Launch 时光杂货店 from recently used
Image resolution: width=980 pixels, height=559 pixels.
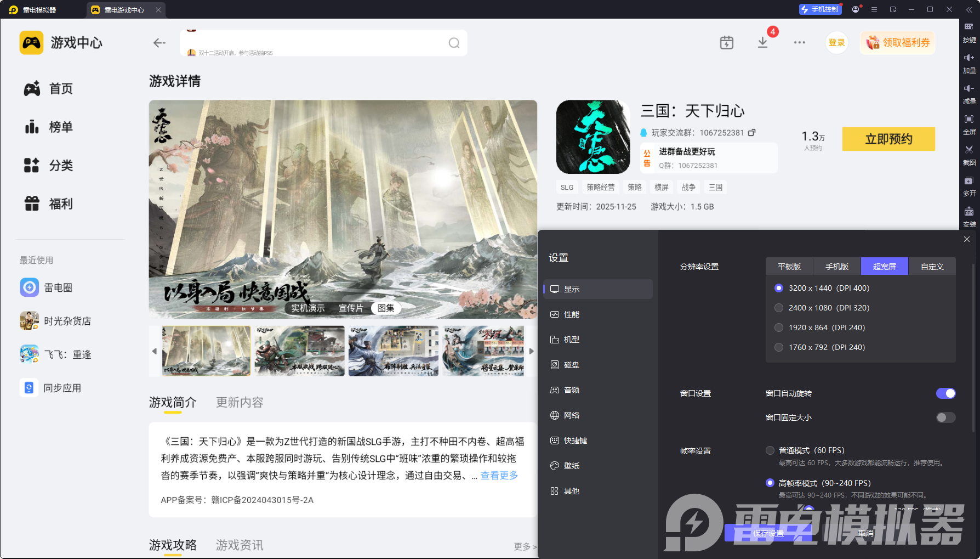pyautogui.click(x=56, y=321)
